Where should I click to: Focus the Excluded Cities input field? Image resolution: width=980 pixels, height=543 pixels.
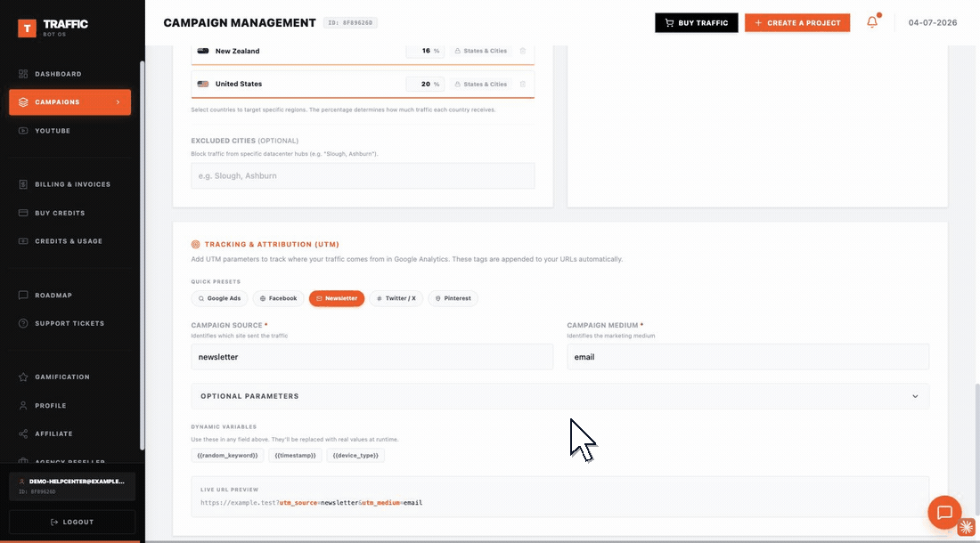coord(363,176)
